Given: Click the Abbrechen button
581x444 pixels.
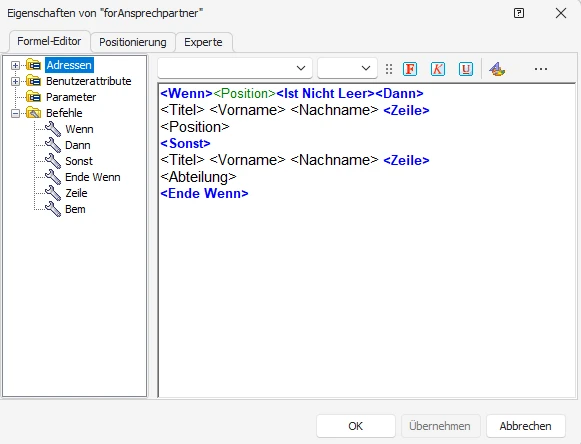Looking at the screenshot, I should point(525,426).
